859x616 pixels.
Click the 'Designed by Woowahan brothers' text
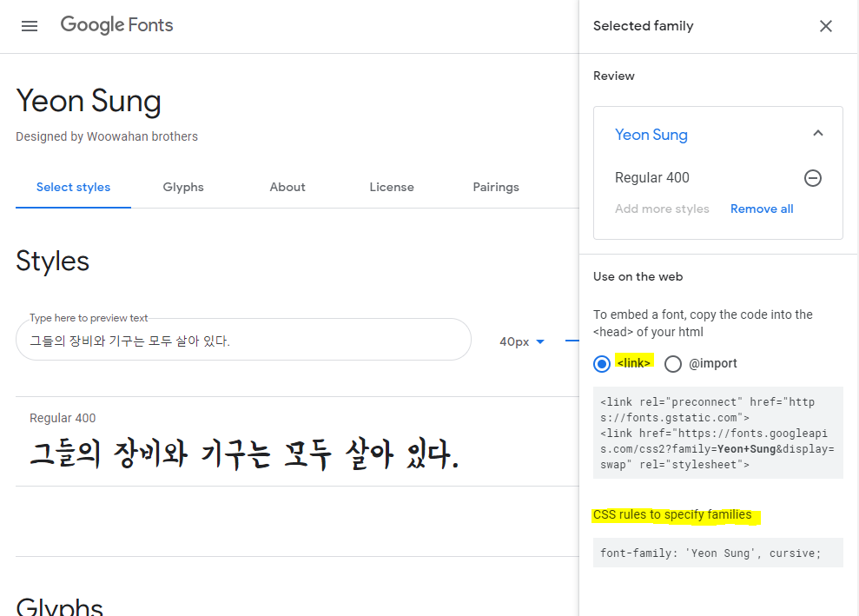107,136
